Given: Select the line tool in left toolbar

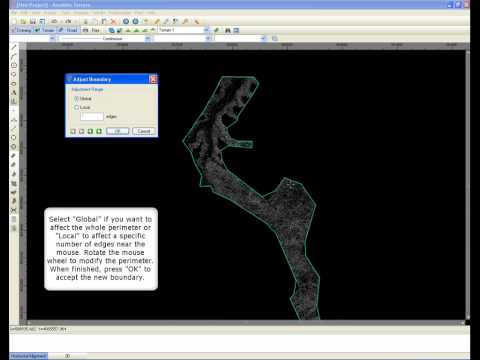Looking at the screenshot, I should pos(14,48).
